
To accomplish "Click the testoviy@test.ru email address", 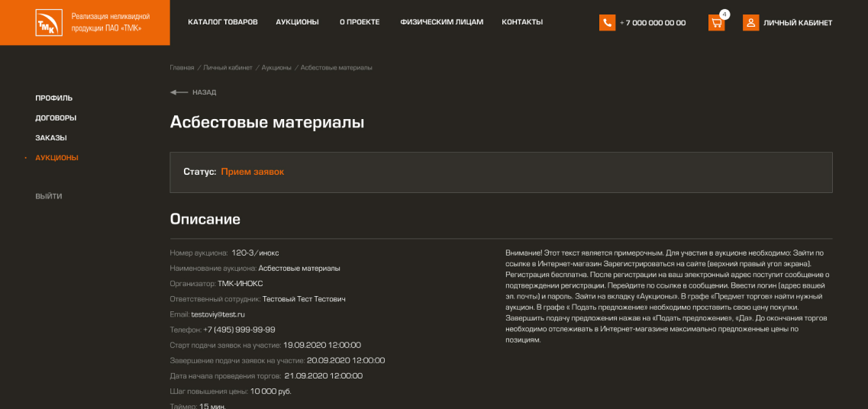I will point(218,314).
